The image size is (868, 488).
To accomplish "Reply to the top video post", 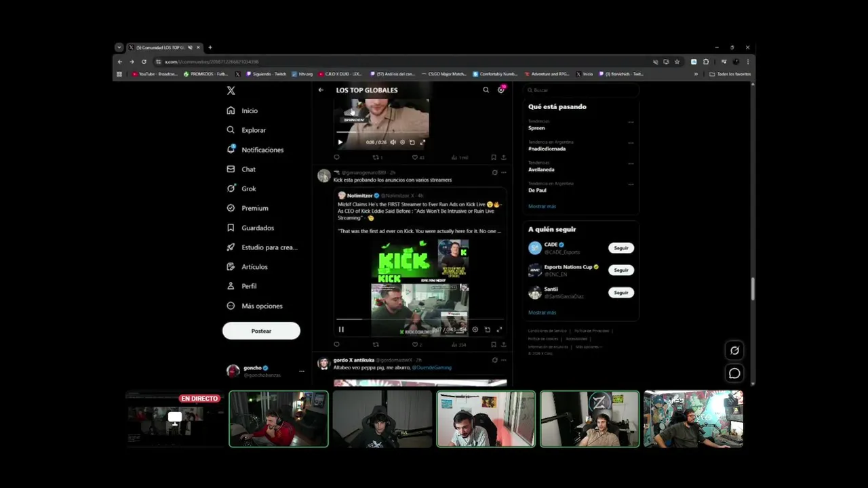I will tap(336, 157).
